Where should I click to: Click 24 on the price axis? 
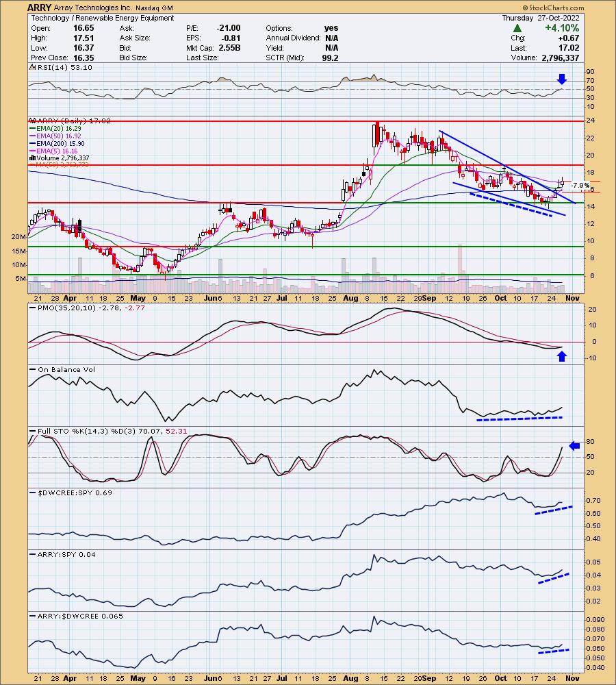tap(590, 121)
